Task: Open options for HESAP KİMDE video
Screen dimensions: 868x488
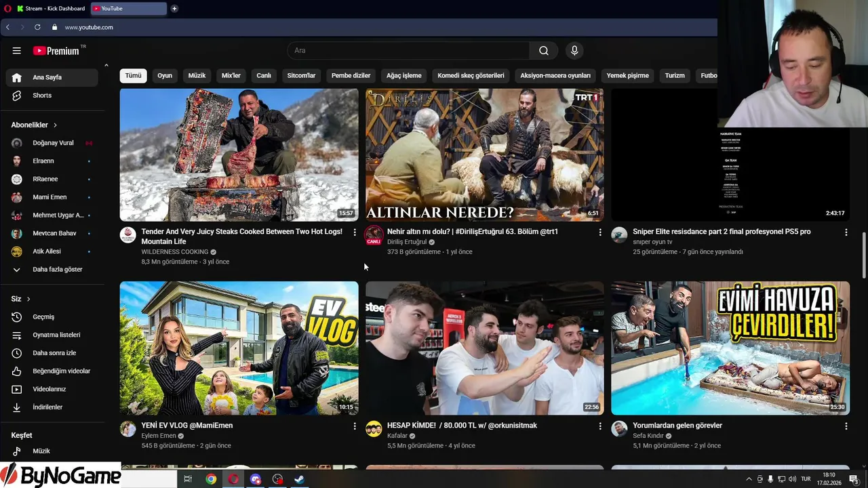Action: 599,426
